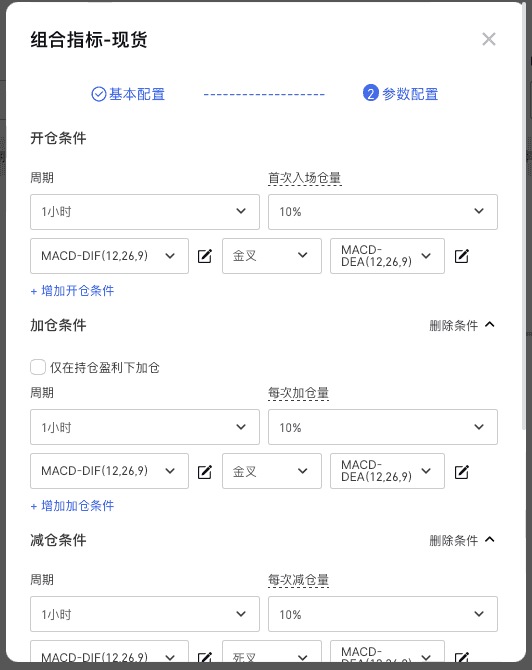
Task: Click + 增加开仓条件 link
Action: click(72, 291)
